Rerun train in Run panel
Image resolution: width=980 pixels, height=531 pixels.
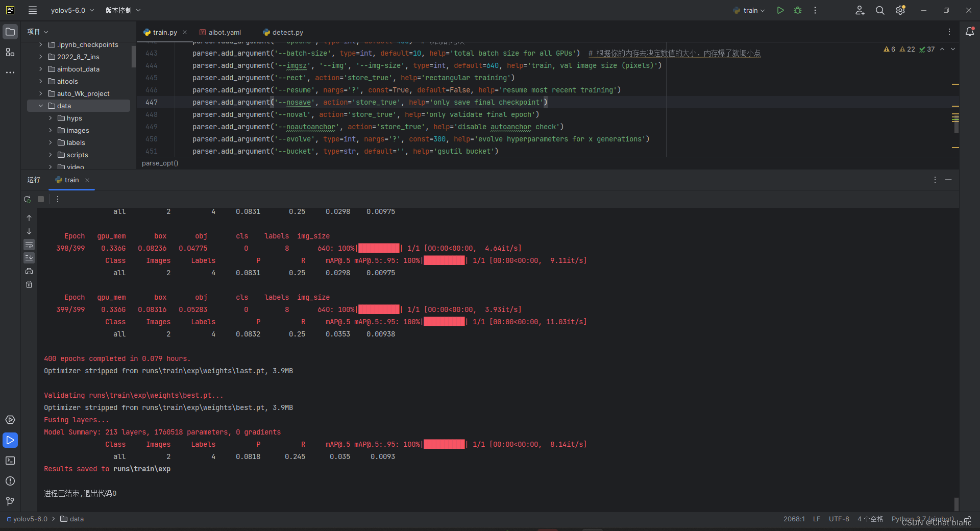(x=28, y=199)
